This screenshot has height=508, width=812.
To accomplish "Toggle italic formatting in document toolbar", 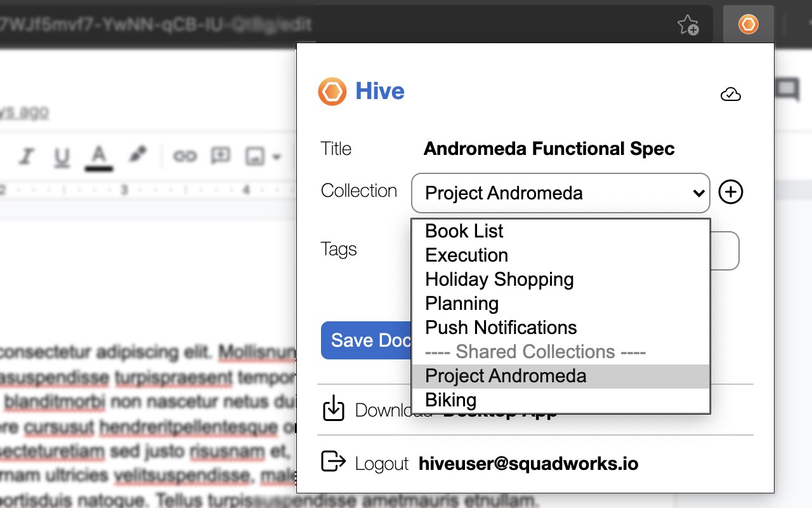I will pyautogui.click(x=26, y=156).
